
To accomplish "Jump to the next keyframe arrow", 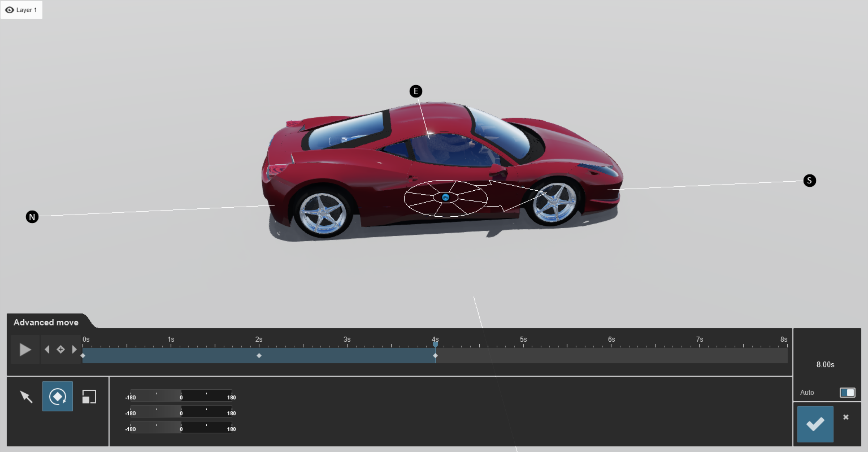I will [74, 350].
